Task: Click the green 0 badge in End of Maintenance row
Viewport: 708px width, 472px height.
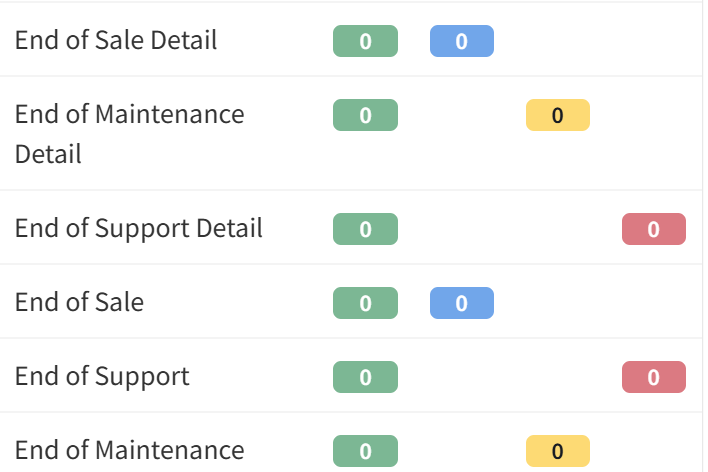Action: tap(365, 451)
